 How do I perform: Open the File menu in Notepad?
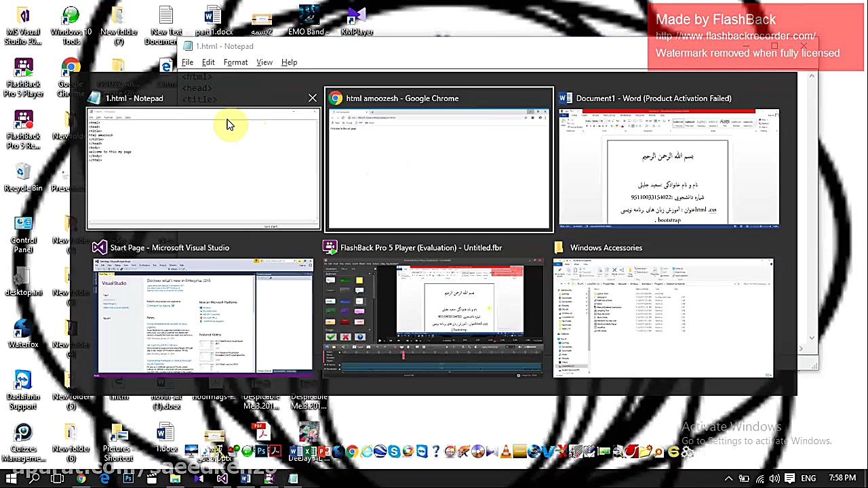(187, 62)
